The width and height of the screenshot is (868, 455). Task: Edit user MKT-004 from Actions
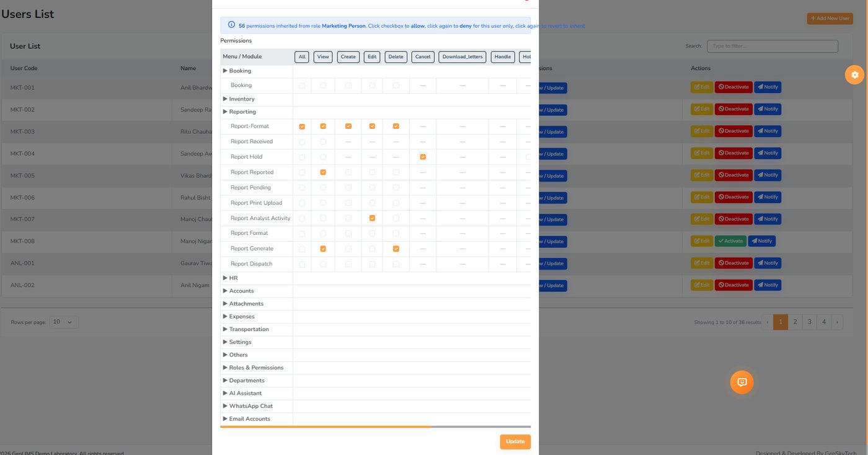[x=702, y=153]
